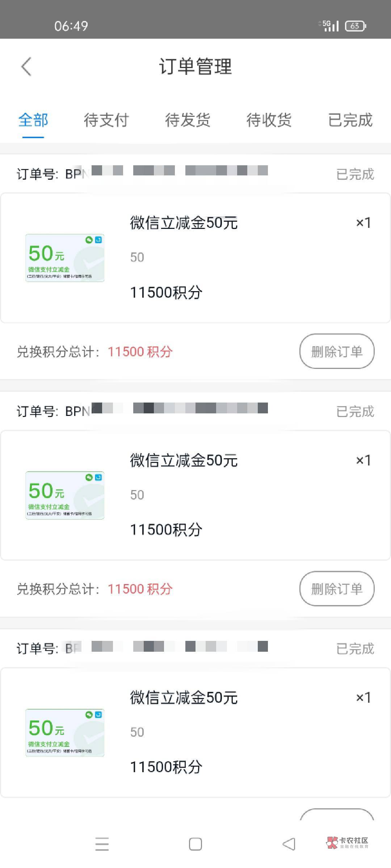Tap third 微信立减金50元 product title
This screenshot has width=391, height=868.
pyautogui.click(x=184, y=698)
